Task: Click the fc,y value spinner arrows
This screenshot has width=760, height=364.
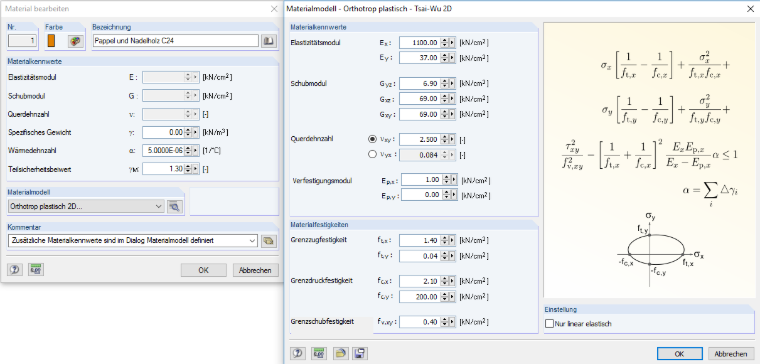Action: pos(445,296)
